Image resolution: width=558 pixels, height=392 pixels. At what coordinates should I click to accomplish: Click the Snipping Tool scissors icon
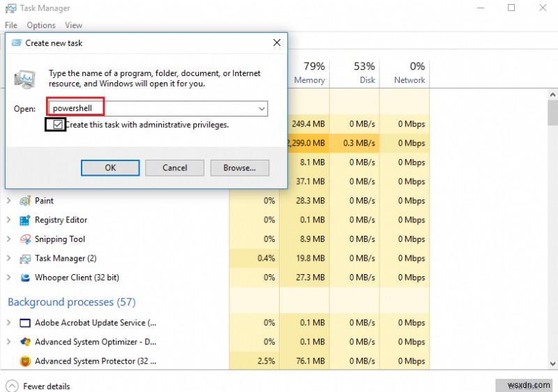25,239
